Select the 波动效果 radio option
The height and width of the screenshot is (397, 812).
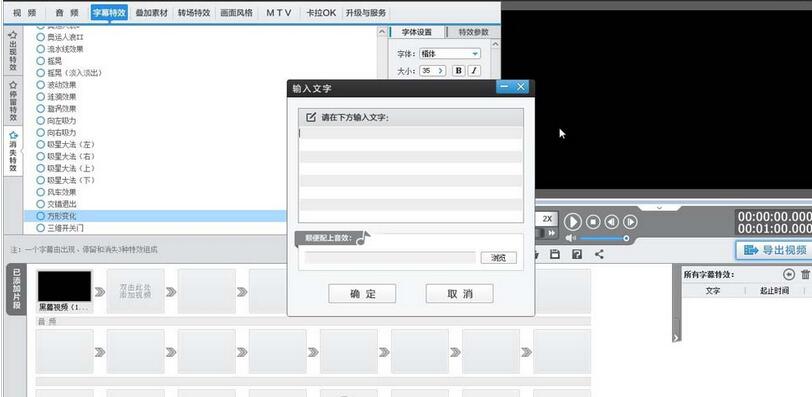[x=40, y=85]
